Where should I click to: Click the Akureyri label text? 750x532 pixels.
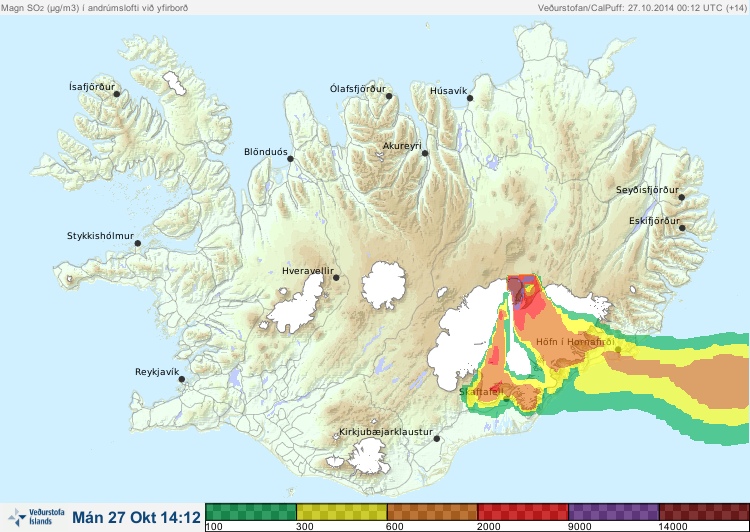click(x=402, y=146)
